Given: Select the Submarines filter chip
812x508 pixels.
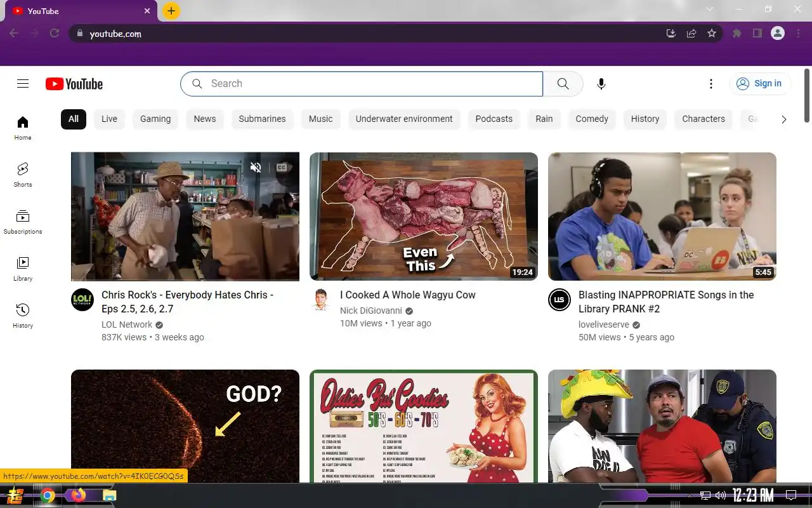Looking at the screenshot, I should tap(262, 119).
